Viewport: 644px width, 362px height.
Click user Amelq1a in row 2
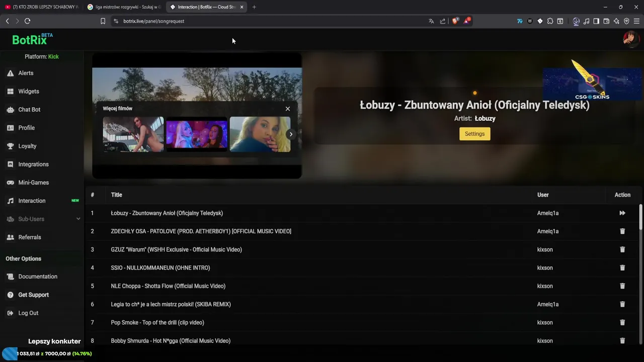click(x=548, y=231)
